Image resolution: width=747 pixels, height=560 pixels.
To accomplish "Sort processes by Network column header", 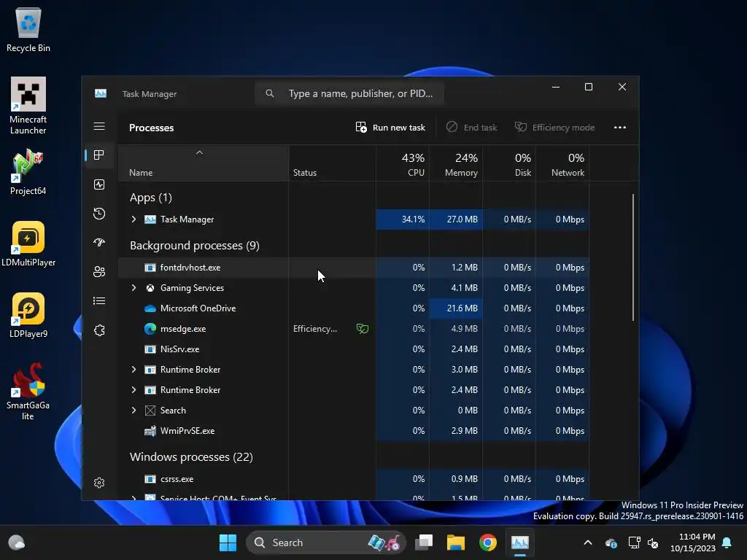I will pos(562,164).
